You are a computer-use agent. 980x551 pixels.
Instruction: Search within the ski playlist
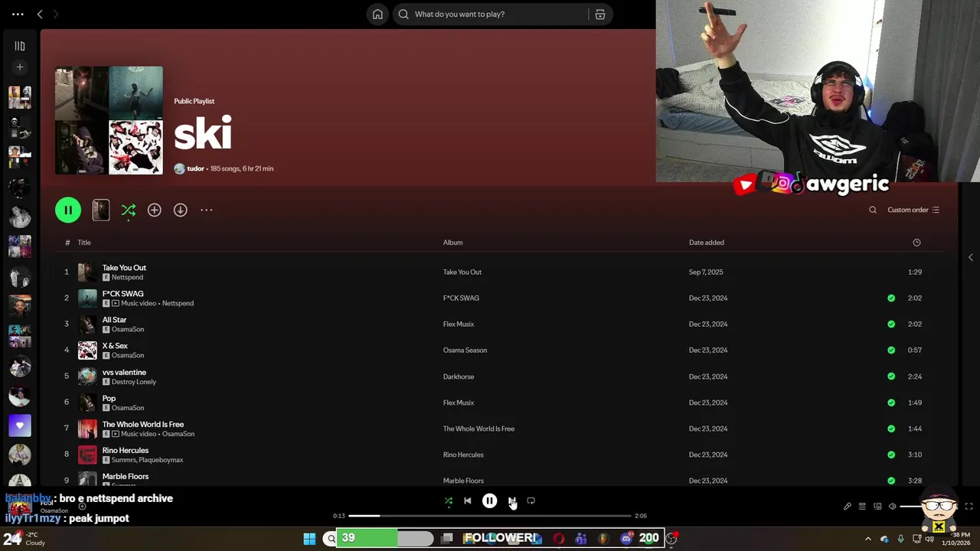[873, 210]
